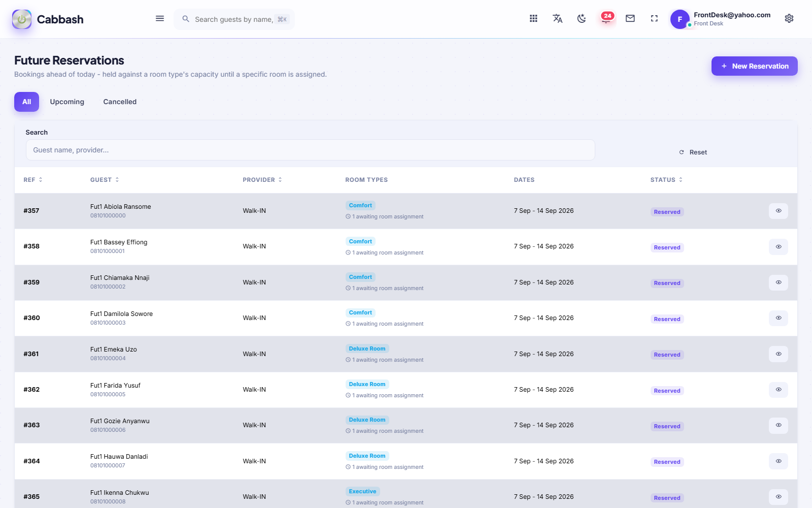Sort table by PROVIDER column
The width and height of the screenshot is (812, 508).
pos(262,180)
